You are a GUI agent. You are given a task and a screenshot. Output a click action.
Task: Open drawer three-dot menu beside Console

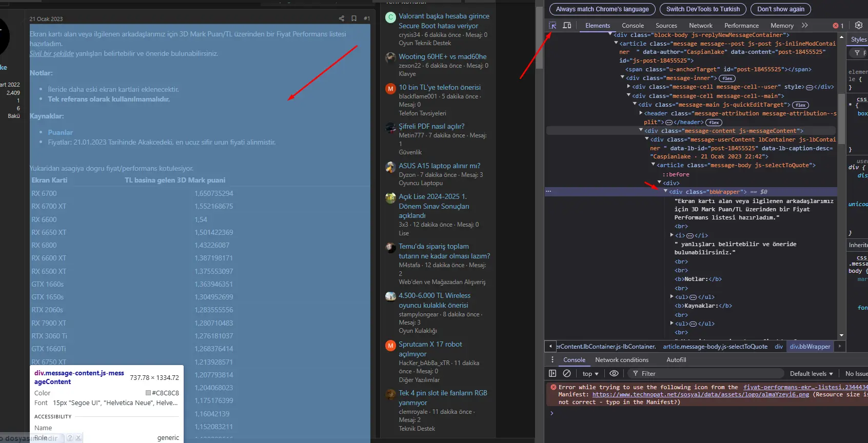point(553,360)
